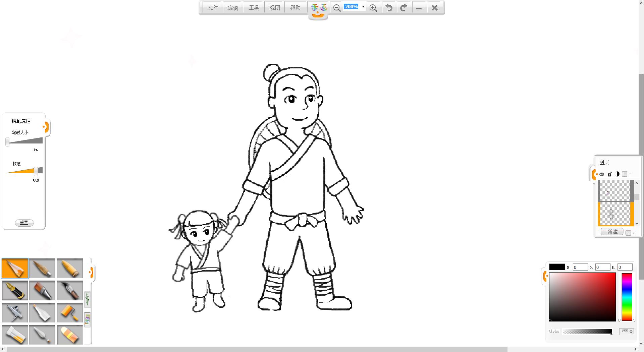The height and width of the screenshot is (352, 644).
Task: Toggle the layer lock icon
Action: click(x=610, y=174)
